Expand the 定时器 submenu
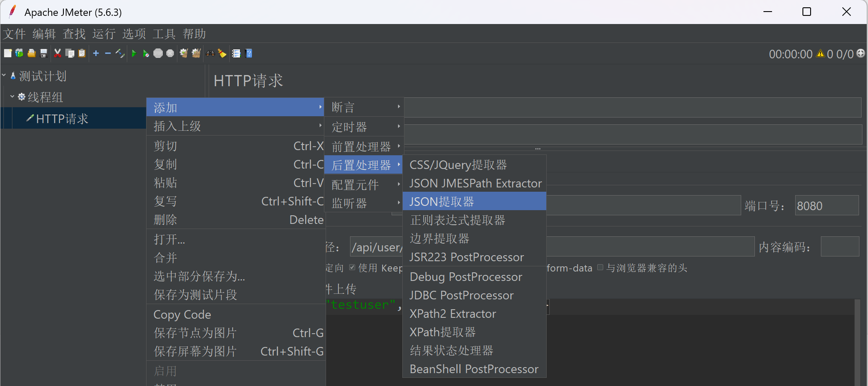 tap(364, 127)
